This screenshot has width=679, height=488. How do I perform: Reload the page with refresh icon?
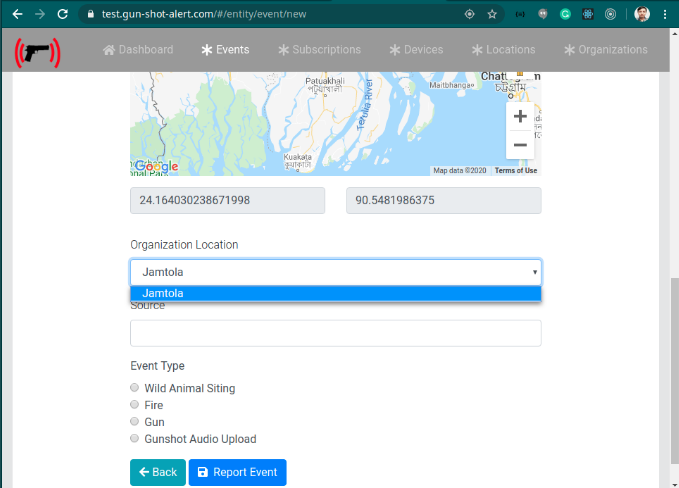(62, 15)
